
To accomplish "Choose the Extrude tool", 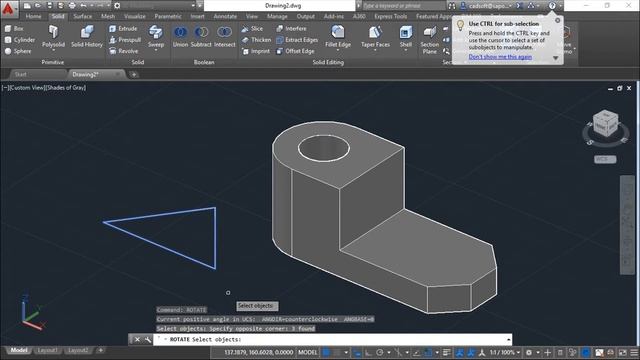I will coord(123,29).
